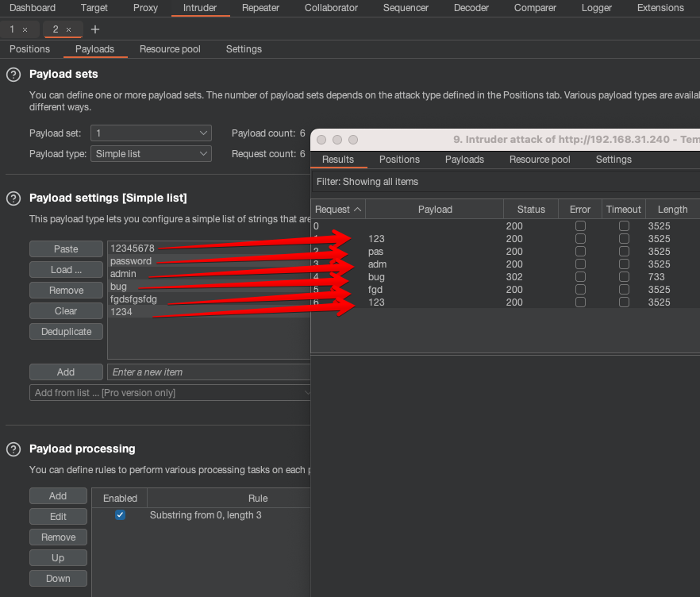Image resolution: width=700 pixels, height=597 pixels.
Task: Open Resource pool tab in attack window
Action: (x=540, y=160)
